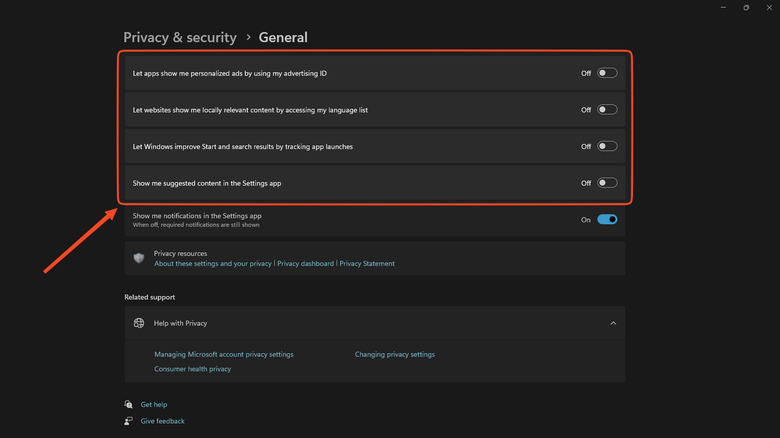Disable notifications in the Settings app toggle

pos(607,219)
